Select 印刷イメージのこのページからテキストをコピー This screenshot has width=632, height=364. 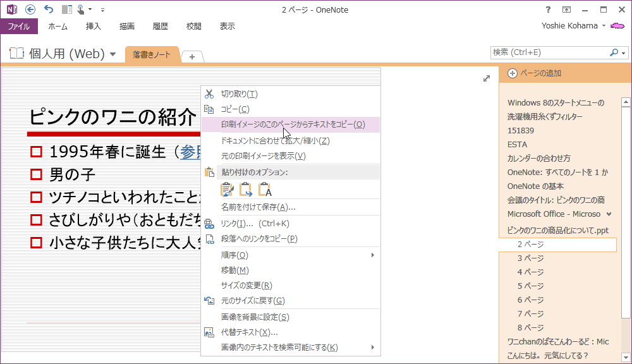click(290, 124)
